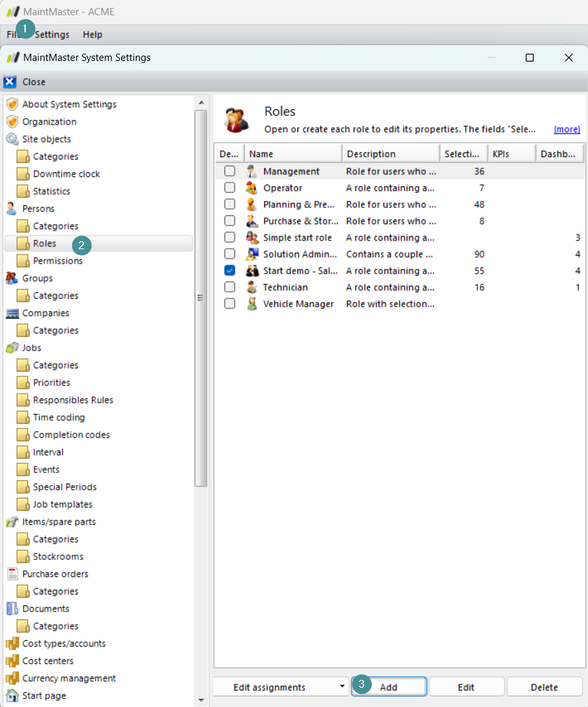
Task: Open the Settings menu
Action: point(52,34)
